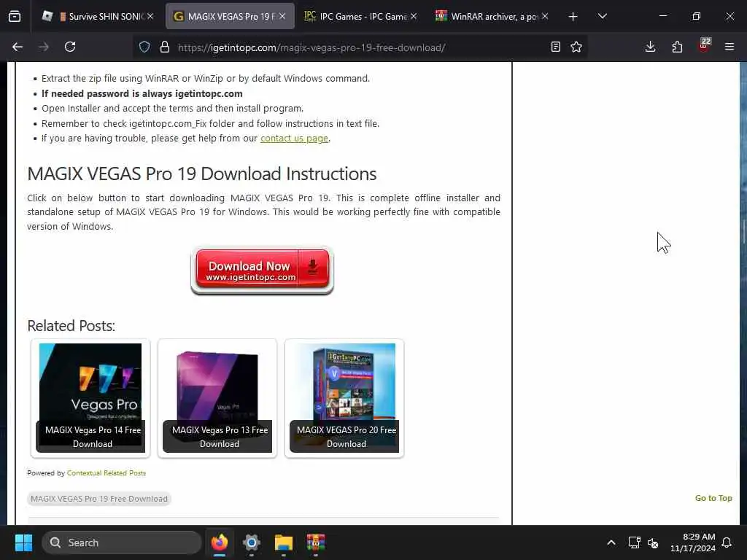The image size is (747, 560).
Task: Open the Firefox downloads panel
Action: [x=650, y=47]
